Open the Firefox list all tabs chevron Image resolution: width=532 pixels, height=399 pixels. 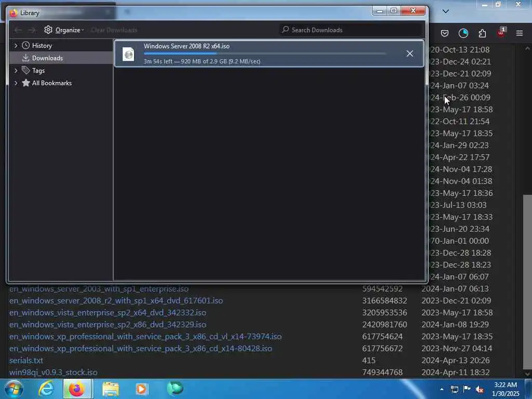coord(446,11)
